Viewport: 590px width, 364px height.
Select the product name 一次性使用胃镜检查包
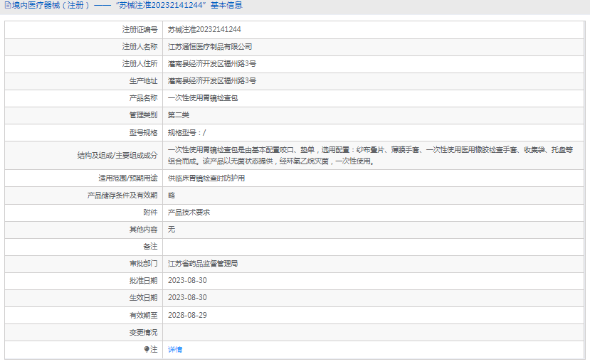point(203,98)
